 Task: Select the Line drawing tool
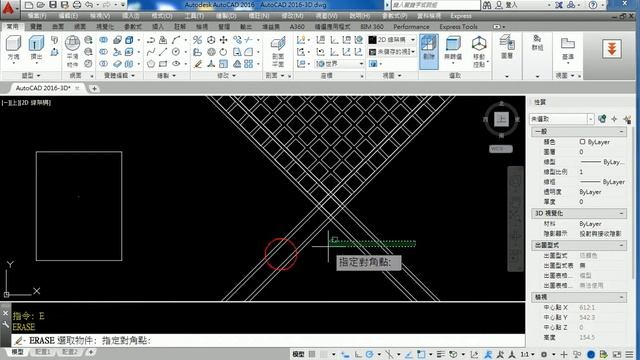(x=163, y=52)
